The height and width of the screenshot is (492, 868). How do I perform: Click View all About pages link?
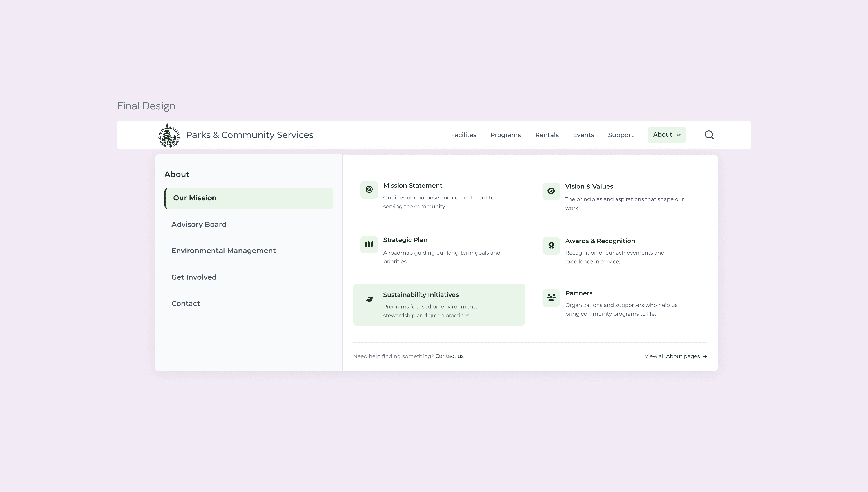click(675, 356)
